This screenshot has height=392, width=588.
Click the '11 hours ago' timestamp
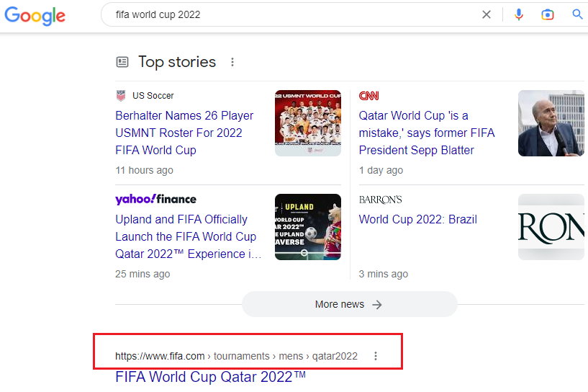pyautogui.click(x=145, y=171)
